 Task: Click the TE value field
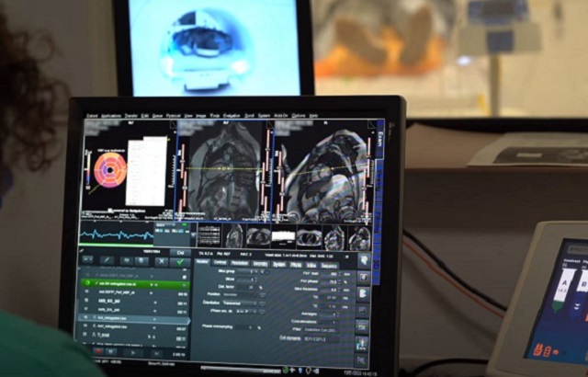[330, 306]
